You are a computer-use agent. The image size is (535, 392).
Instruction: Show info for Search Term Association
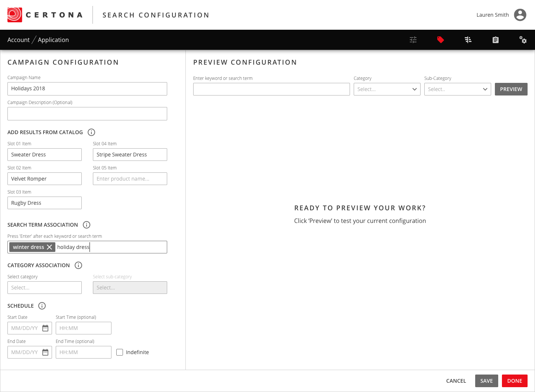(x=87, y=225)
